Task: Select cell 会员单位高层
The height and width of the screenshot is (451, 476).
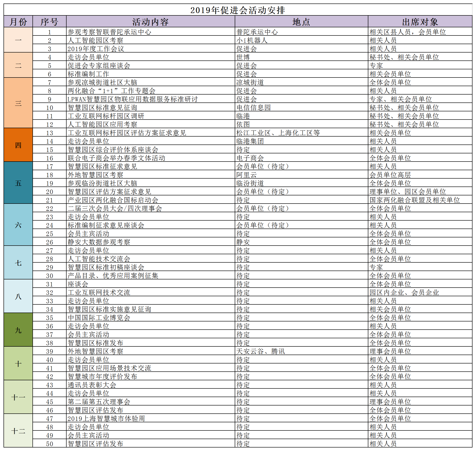Action: coord(420,175)
